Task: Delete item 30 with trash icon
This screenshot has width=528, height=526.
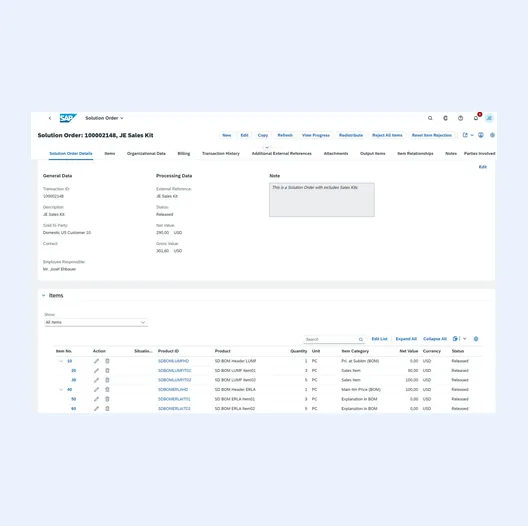Action: (107, 380)
